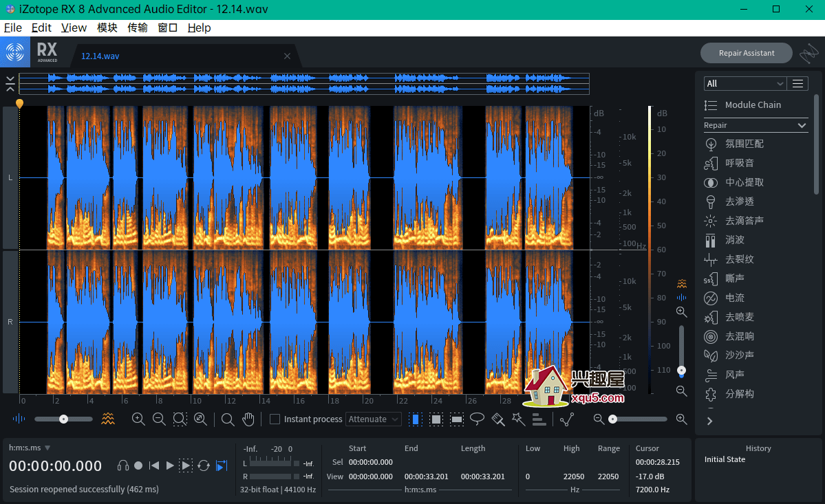Select the grab hand tool
Image resolution: width=825 pixels, height=504 pixels.
click(x=248, y=419)
